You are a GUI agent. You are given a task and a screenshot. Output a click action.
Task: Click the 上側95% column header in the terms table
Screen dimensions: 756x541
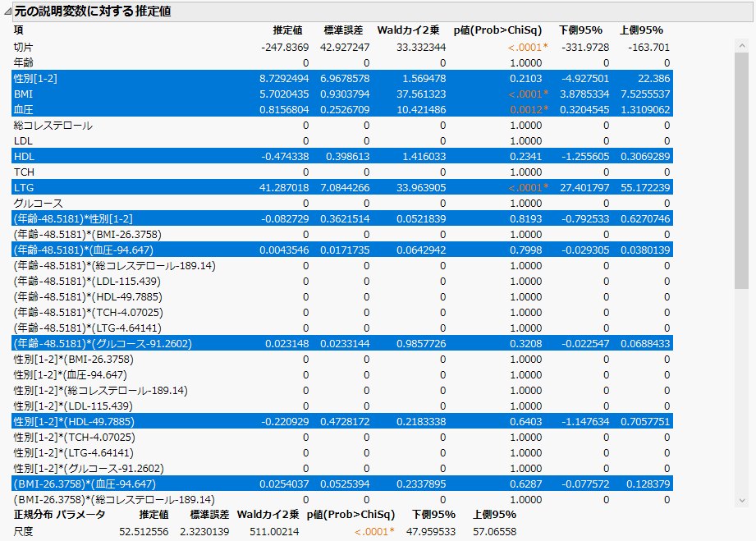[642, 30]
